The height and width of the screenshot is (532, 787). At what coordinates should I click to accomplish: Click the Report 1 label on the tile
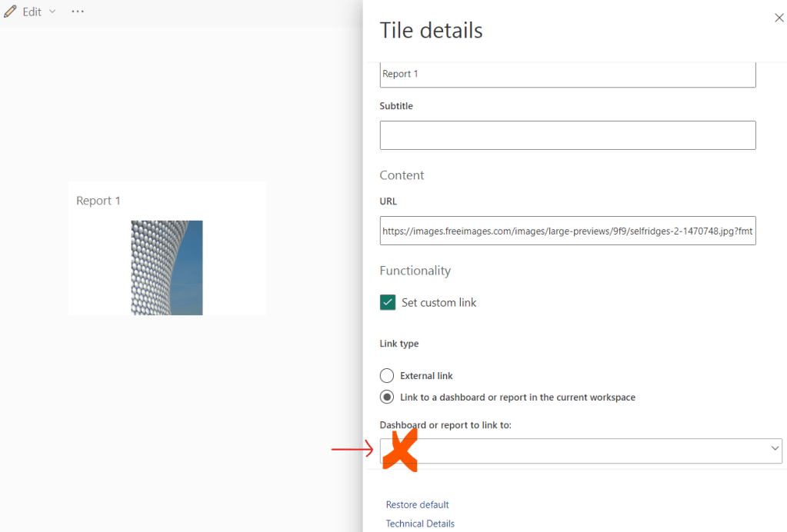pos(98,200)
